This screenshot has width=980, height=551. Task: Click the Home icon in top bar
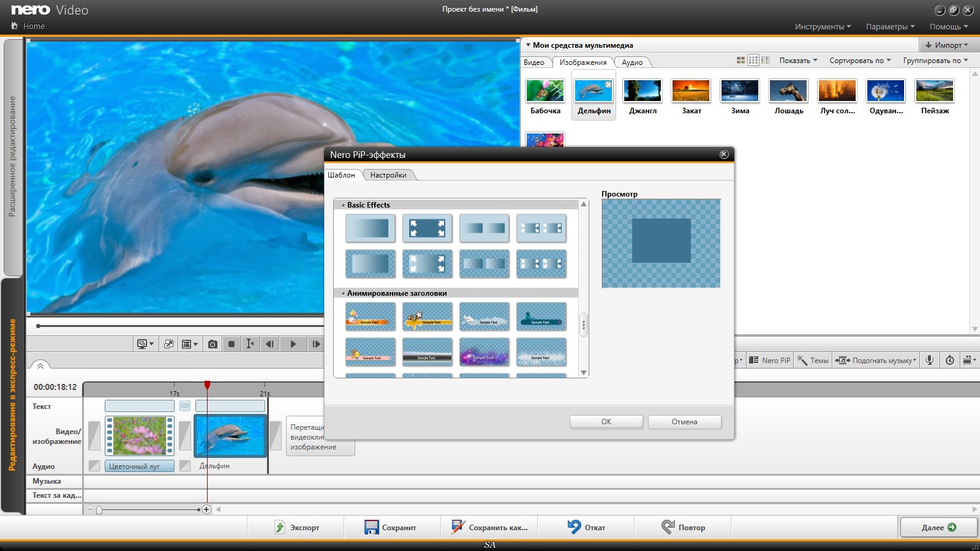(x=15, y=26)
